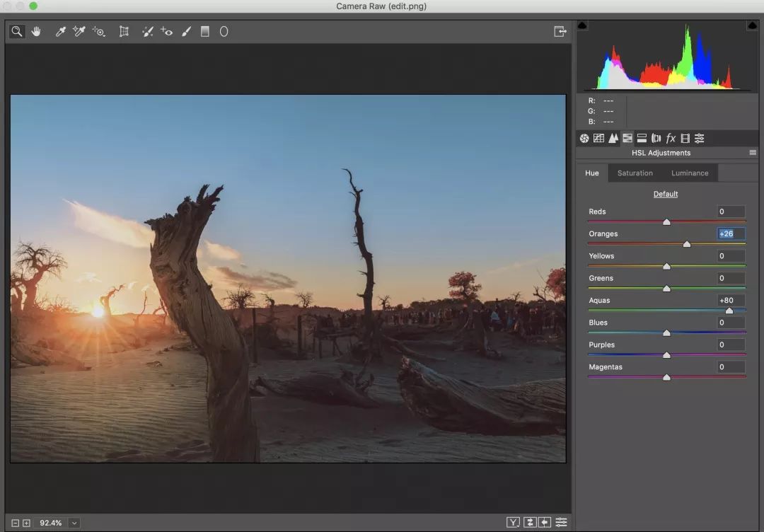Select the Radial Filter tool

coord(224,31)
